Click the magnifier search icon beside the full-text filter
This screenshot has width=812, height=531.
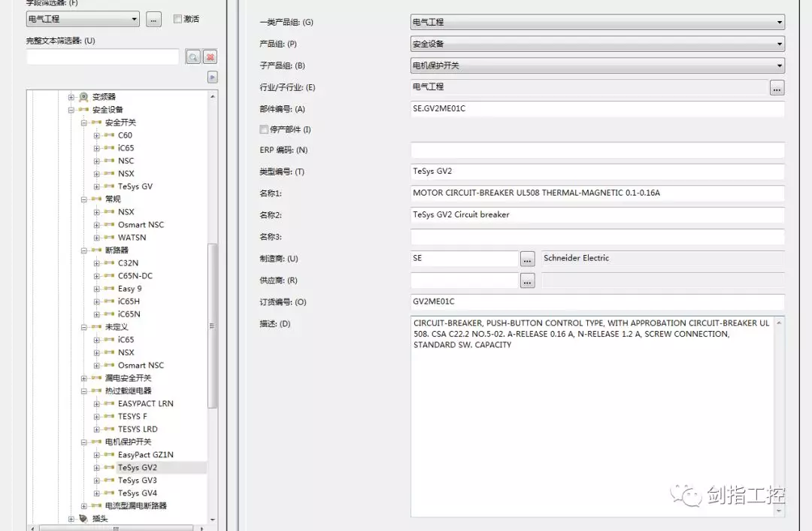tap(192, 57)
